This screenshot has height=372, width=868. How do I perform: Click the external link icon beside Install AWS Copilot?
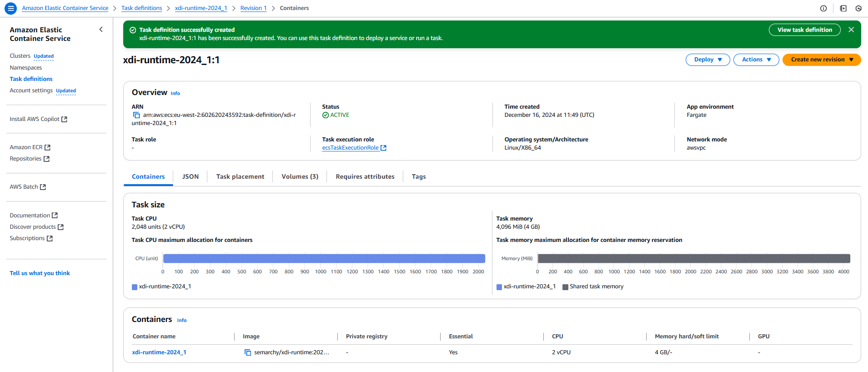(65, 119)
